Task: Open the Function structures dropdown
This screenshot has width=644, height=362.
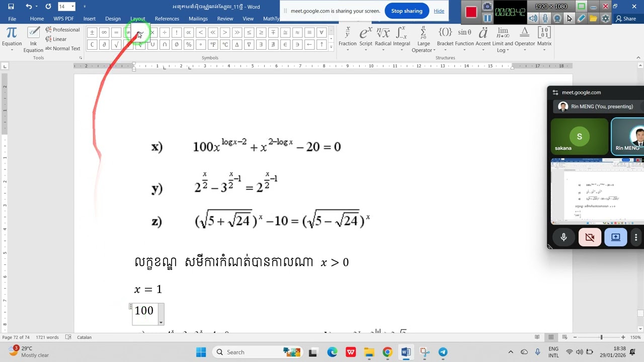Action: (x=464, y=40)
